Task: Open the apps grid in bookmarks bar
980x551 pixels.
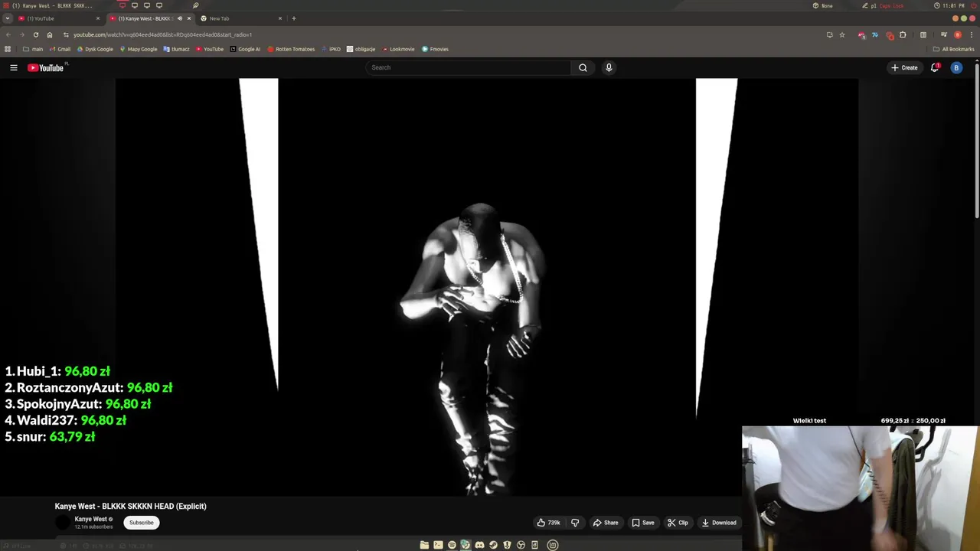Action: pos(8,49)
